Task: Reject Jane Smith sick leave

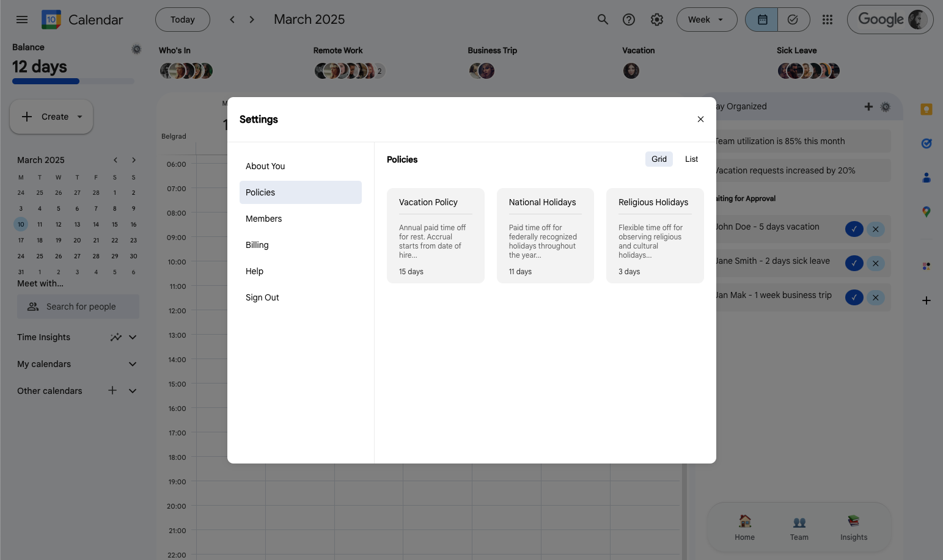Action: pyautogui.click(x=876, y=263)
